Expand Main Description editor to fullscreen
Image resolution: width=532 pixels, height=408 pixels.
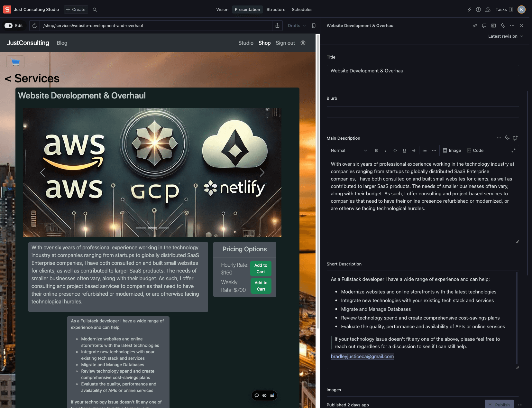(x=513, y=151)
